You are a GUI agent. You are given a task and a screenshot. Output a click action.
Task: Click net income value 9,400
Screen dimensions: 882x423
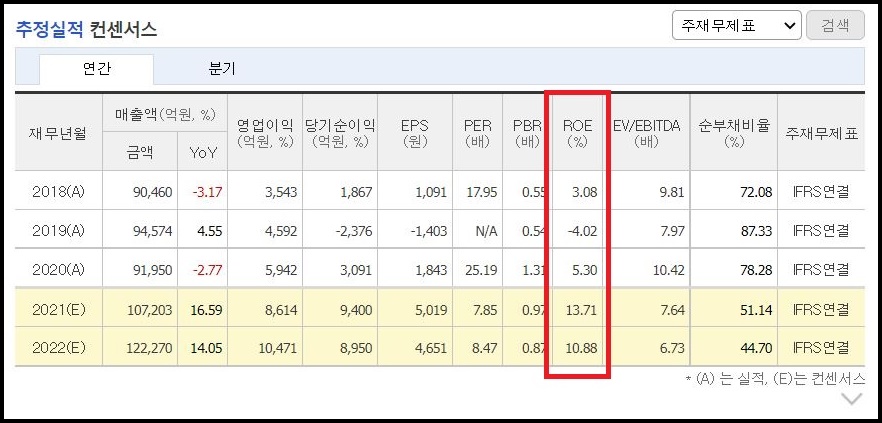pos(356,310)
